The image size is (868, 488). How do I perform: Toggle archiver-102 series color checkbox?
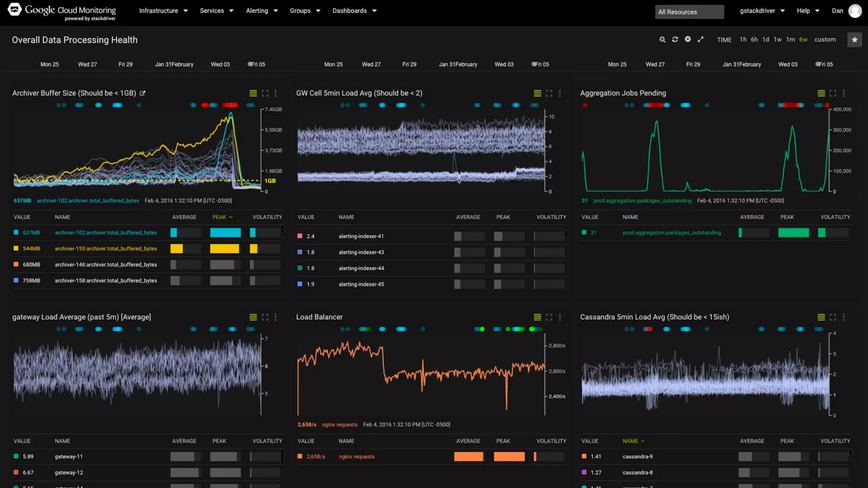click(x=16, y=233)
